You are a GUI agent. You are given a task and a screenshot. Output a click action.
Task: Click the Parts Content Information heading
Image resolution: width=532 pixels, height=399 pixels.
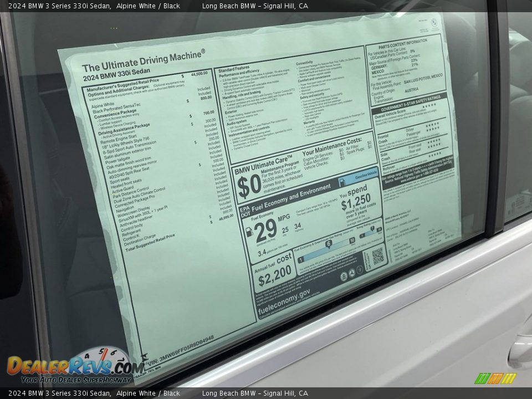click(403, 44)
